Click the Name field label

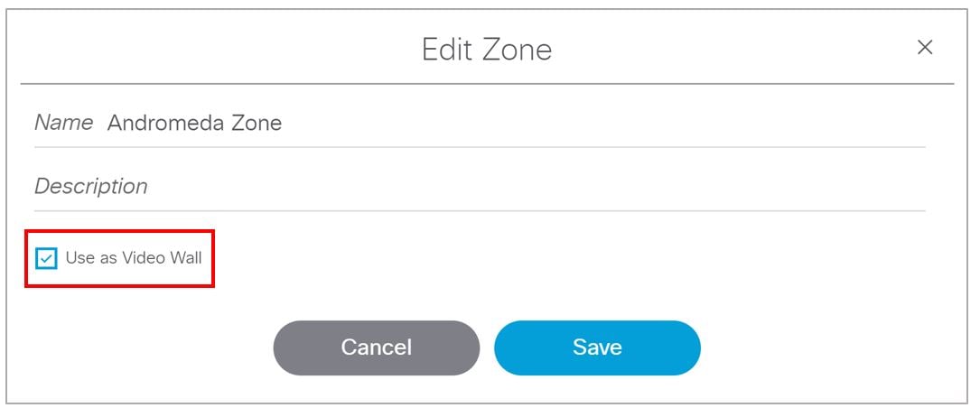click(63, 123)
